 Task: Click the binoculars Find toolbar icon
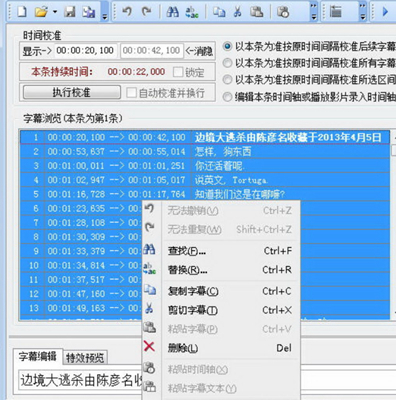click(x=172, y=12)
